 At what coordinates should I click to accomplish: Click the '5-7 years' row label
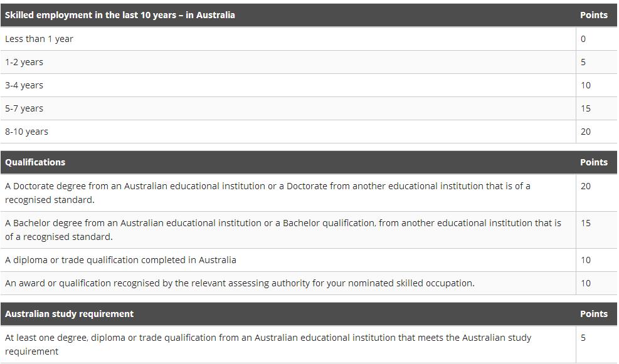(x=24, y=108)
